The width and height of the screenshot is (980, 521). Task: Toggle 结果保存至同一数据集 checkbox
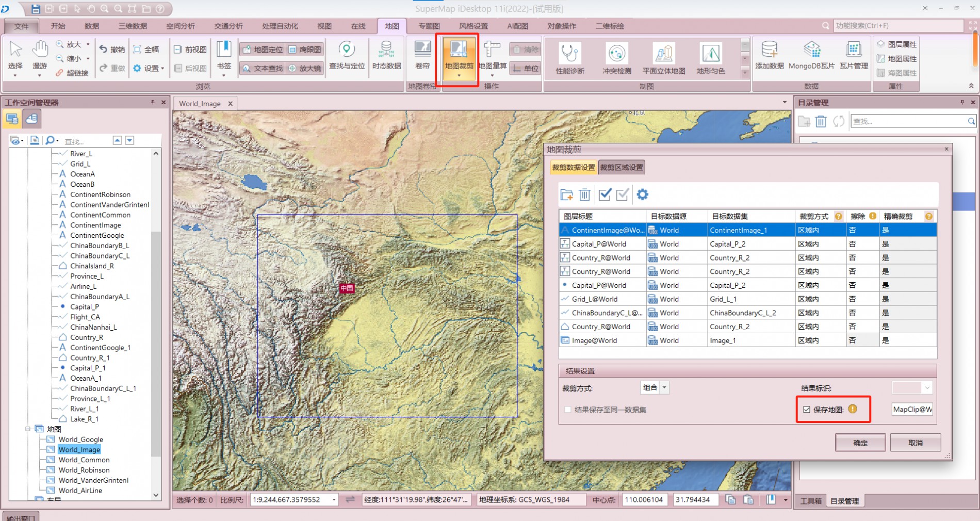[x=568, y=410]
